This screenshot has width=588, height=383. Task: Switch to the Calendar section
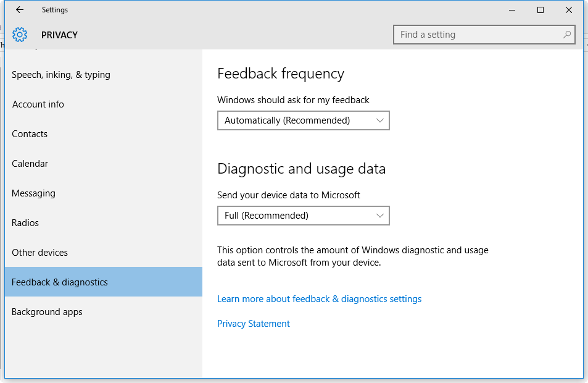30,164
